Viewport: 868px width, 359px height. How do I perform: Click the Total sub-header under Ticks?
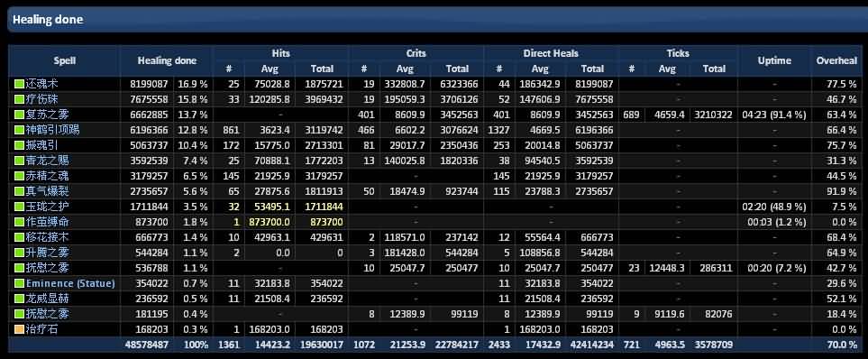(x=714, y=69)
